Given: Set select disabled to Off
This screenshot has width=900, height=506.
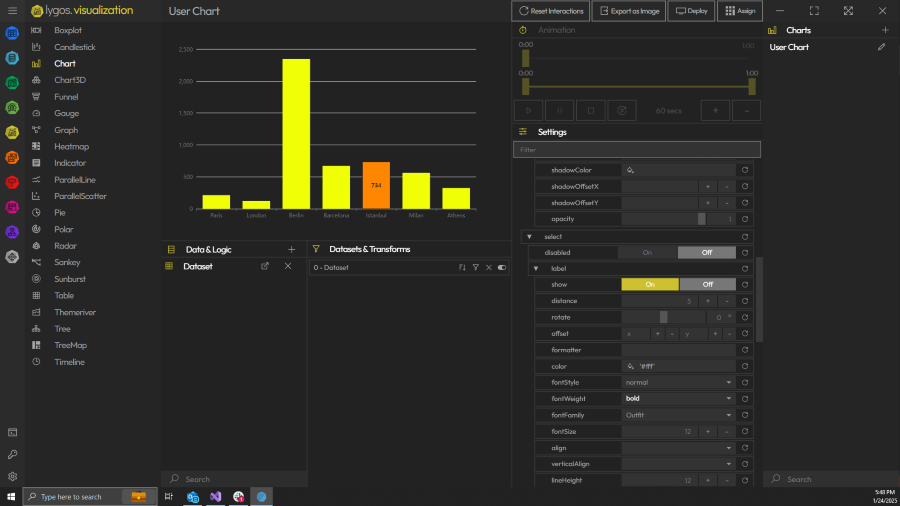Looking at the screenshot, I should point(707,252).
